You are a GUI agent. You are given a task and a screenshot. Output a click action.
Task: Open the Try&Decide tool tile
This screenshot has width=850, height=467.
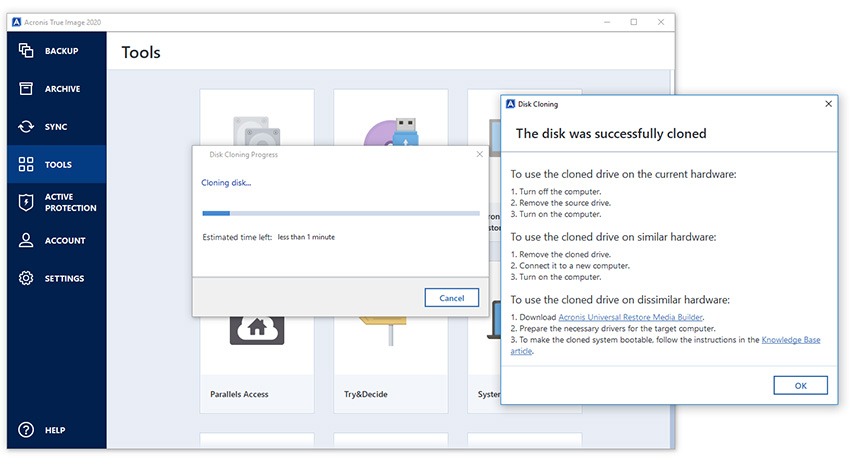[x=390, y=360]
